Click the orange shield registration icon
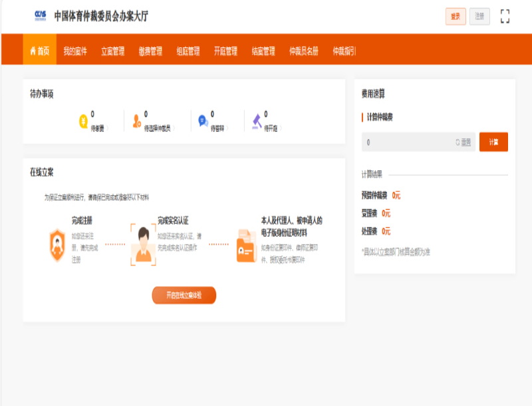532x406 pixels. 58,244
